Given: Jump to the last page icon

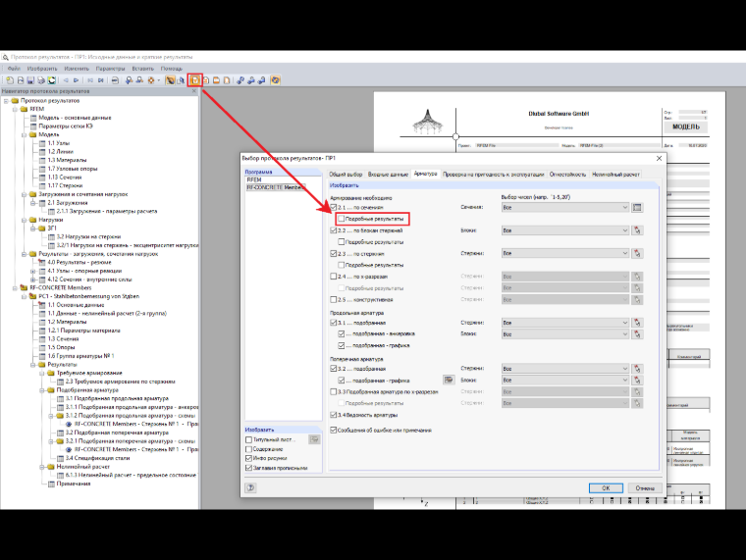Looking at the screenshot, I should coord(101,80).
